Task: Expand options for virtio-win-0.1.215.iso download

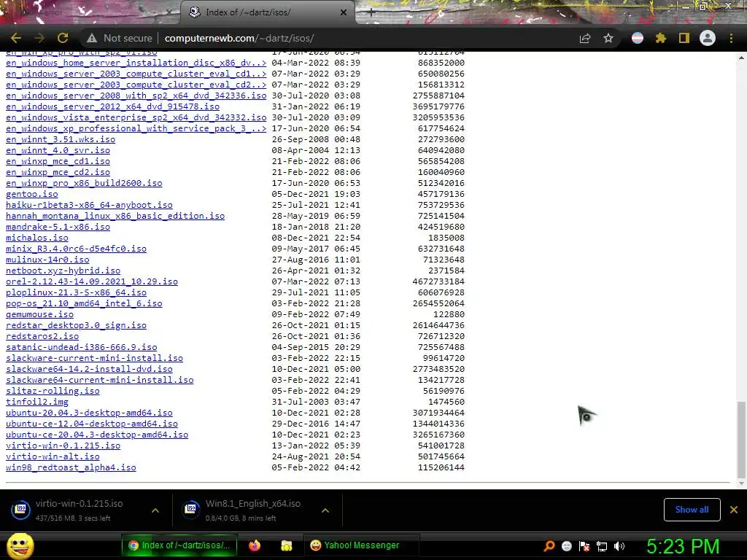Action: (155, 510)
